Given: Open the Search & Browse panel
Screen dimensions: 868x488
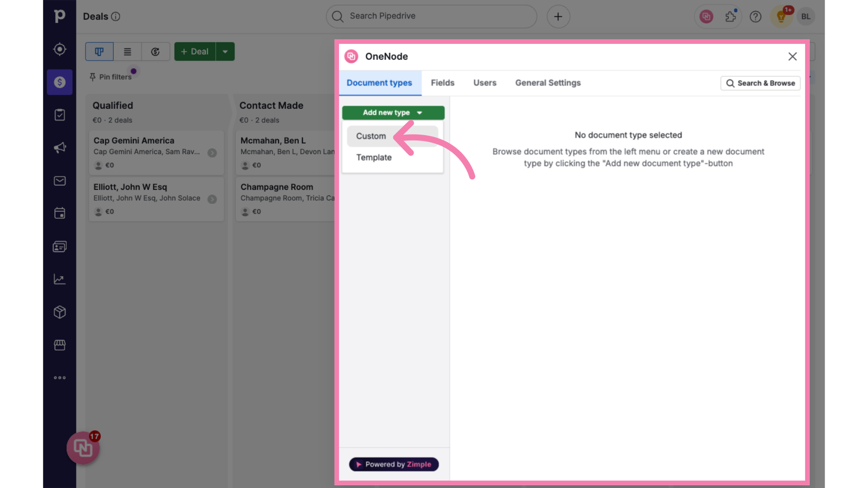Looking at the screenshot, I should (x=761, y=83).
